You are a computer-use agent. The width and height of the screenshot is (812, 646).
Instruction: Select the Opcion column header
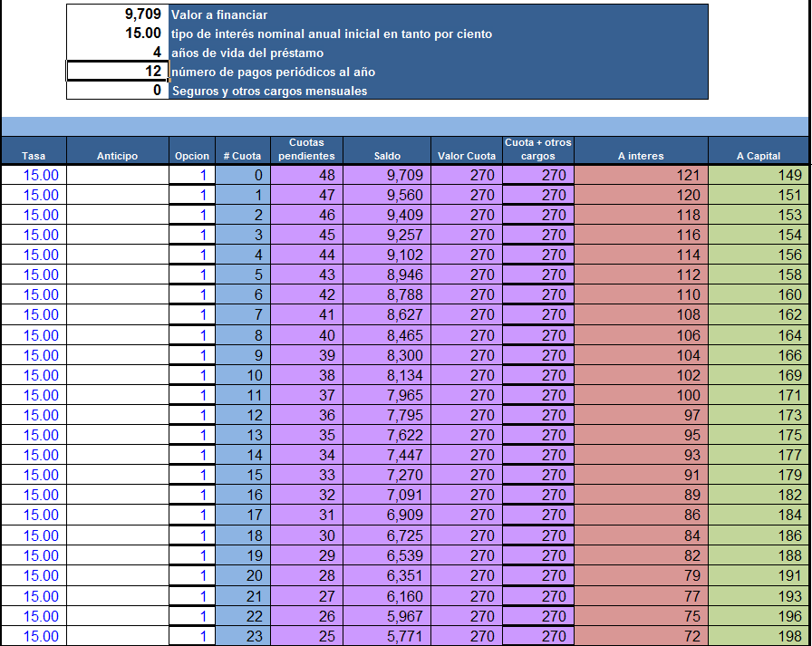click(192, 150)
